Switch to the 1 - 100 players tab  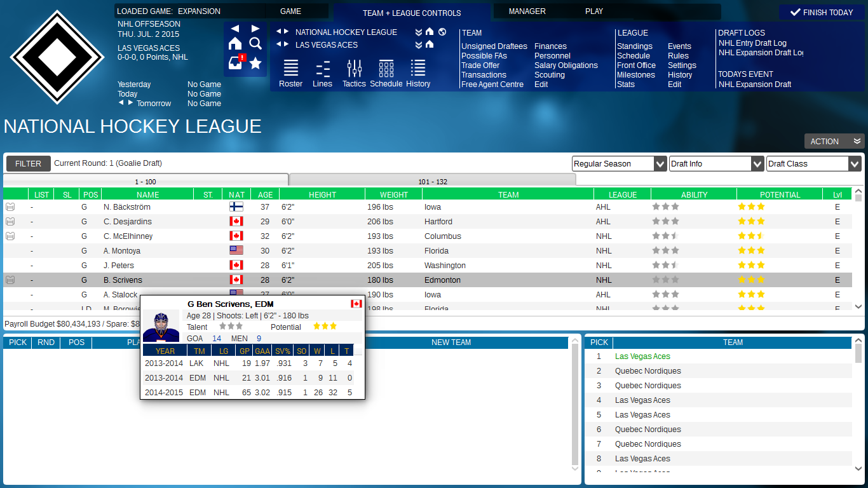click(x=146, y=181)
